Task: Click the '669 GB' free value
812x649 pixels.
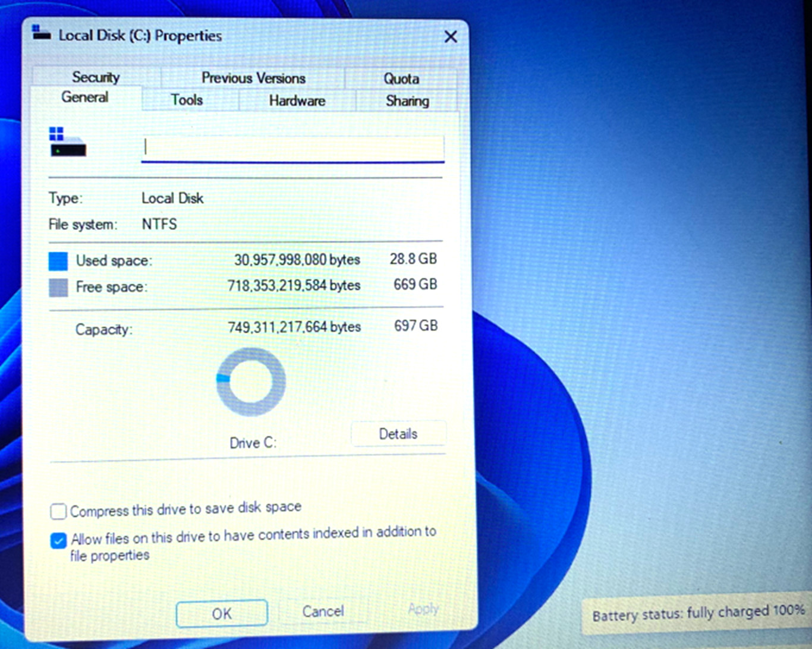Action: [x=416, y=284]
